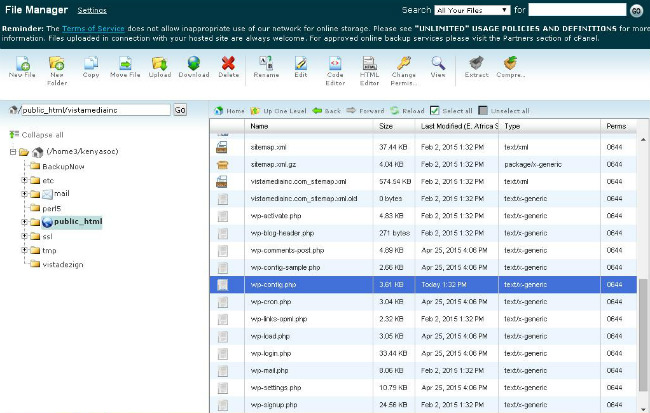Screen dimensions: 650x413
Task: Sort files by the Size column header
Action: (x=386, y=127)
